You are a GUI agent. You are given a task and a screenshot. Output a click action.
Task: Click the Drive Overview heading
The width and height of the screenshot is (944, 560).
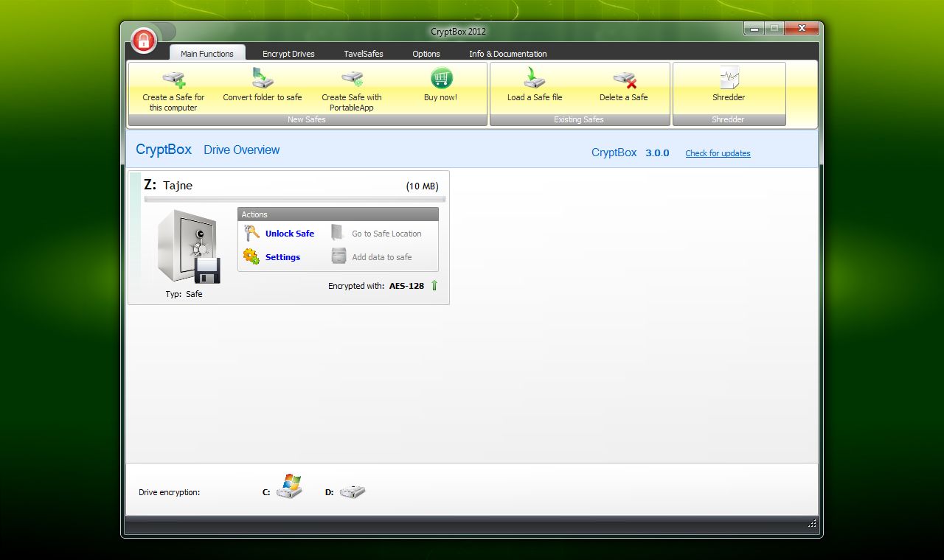click(242, 150)
